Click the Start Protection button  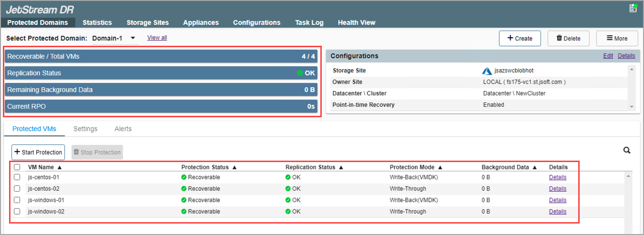click(x=38, y=153)
